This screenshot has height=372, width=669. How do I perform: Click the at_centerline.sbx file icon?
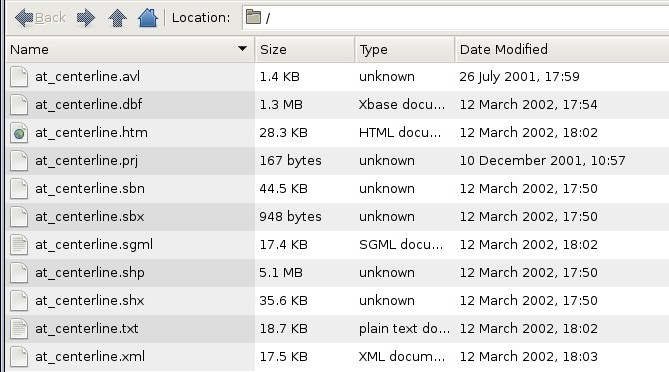coord(19,217)
